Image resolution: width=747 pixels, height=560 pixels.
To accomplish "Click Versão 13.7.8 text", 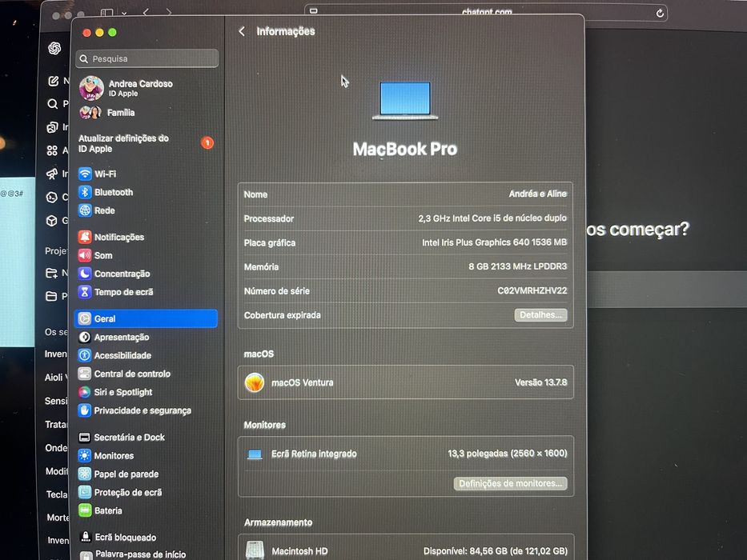I will 540,382.
